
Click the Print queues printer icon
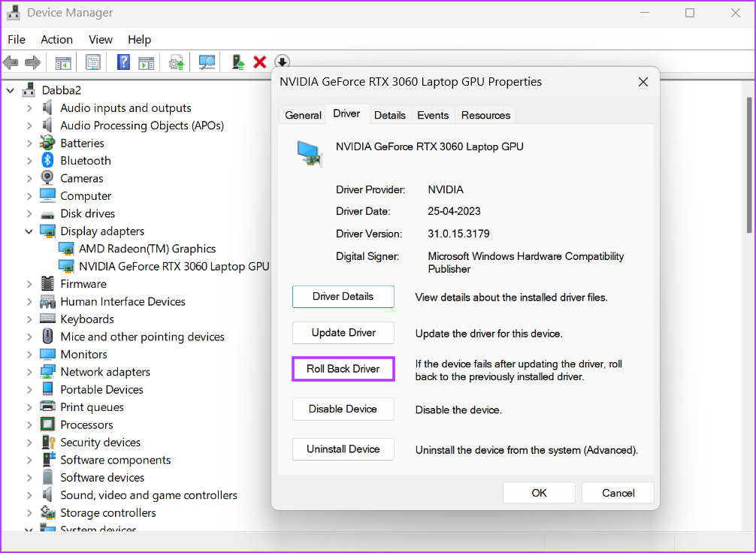[x=47, y=406]
